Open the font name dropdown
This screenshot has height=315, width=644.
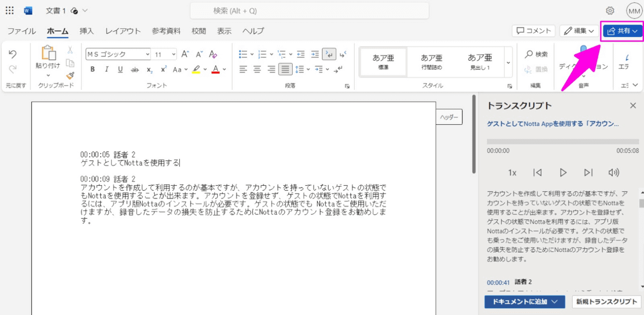[x=147, y=55]
